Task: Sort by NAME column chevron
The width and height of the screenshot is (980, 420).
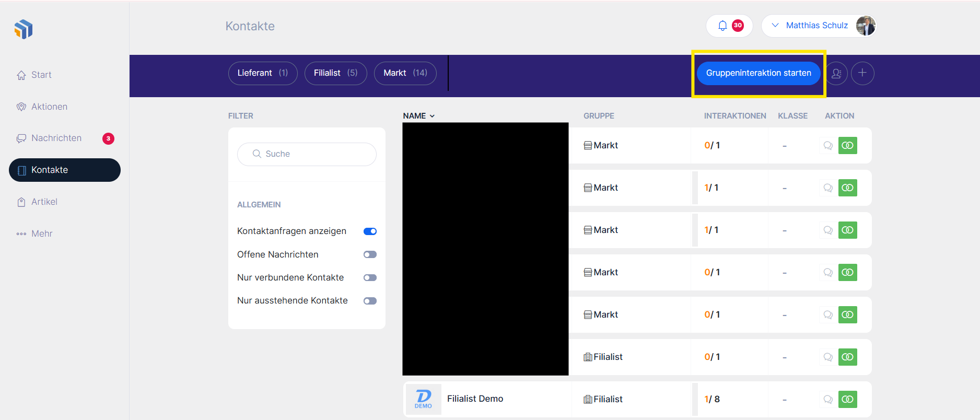Action: [x=432, y=116]
